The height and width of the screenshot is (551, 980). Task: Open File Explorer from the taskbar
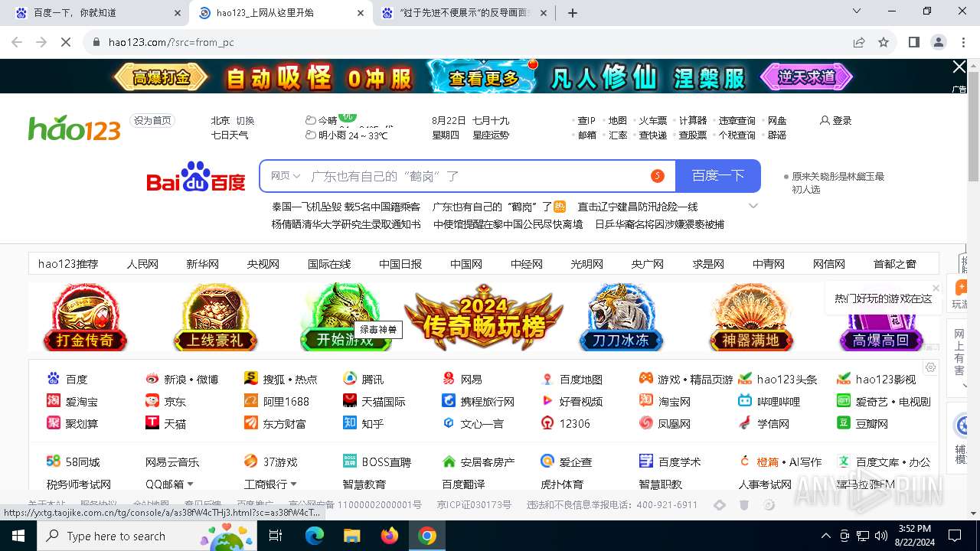[352, 536]
